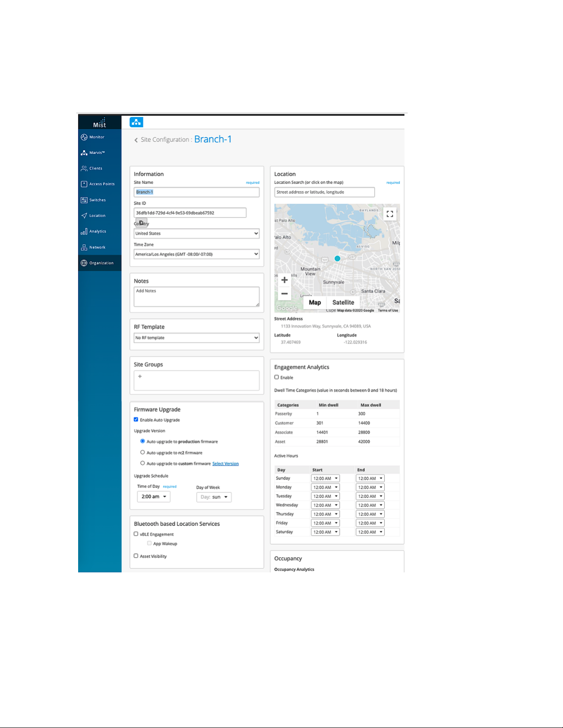The width and height of the screenshot is (563, 728).
Task: Open Sunday Start time dropdown
Action: 325,478
